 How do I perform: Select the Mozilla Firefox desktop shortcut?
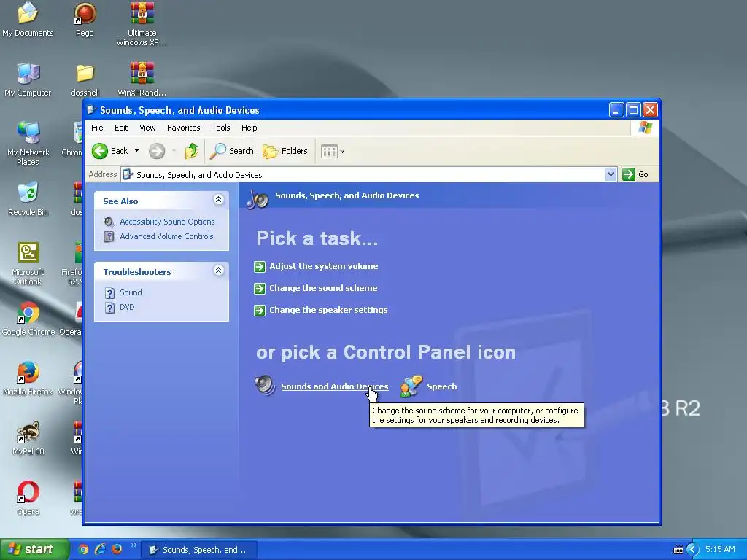coord(28,379)
